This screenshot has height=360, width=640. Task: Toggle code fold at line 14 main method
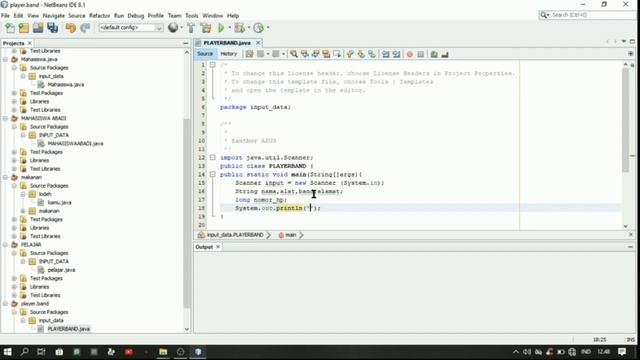coord(213,174)
